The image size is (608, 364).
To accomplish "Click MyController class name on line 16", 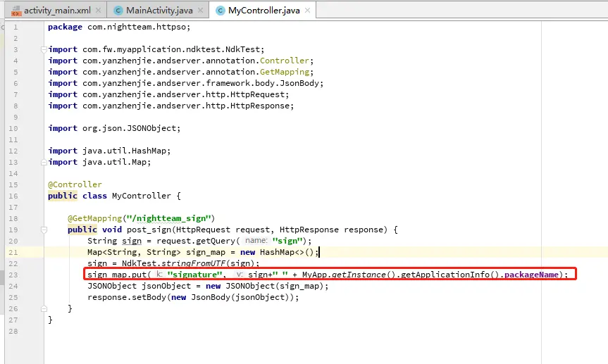I will pos(141,196).
